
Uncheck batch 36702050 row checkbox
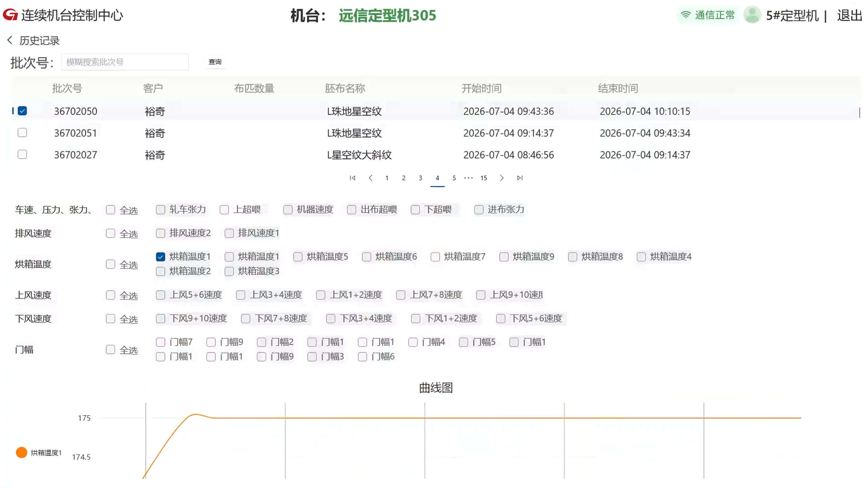point(22,111)
